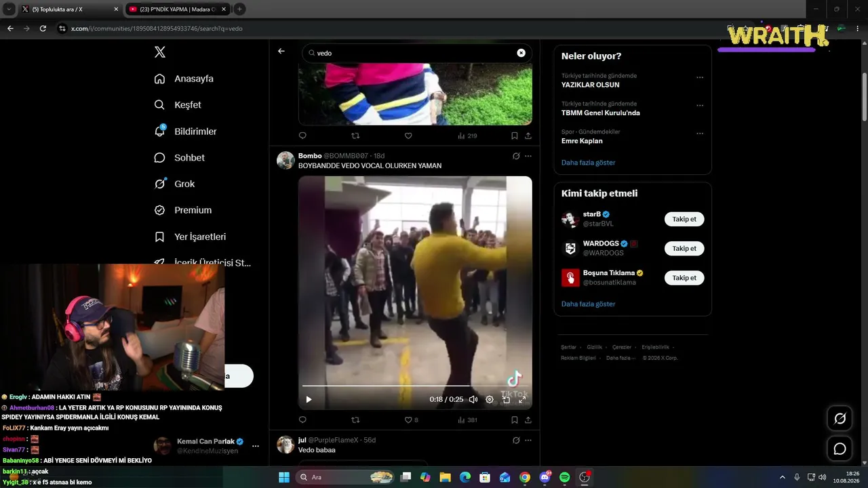Bookmark the Bombo post

(515, 420)
